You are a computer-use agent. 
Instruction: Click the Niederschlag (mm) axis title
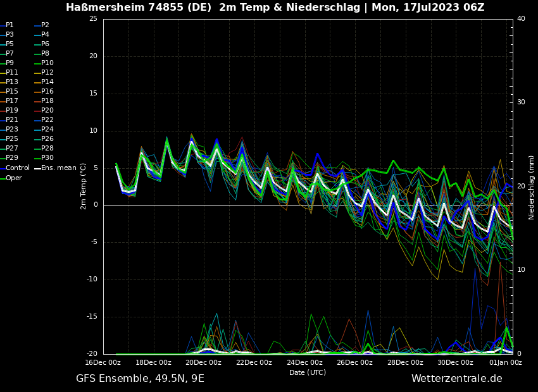point(532,187)
